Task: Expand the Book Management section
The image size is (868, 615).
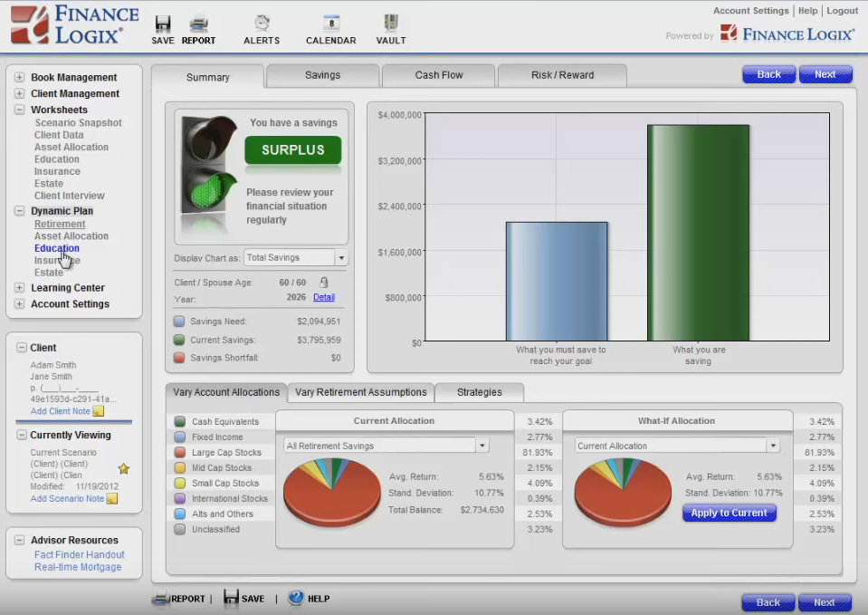Action: tap(20, 77)
